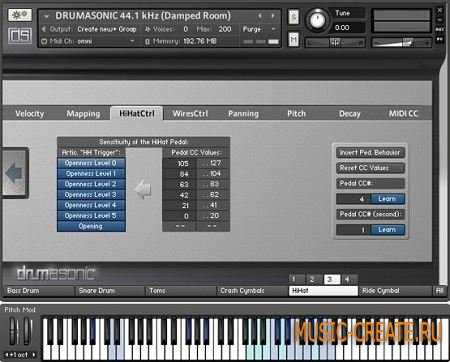This screenshot has width=450, height=362.
Task: Click the pan slider
Action: (335, 42)
